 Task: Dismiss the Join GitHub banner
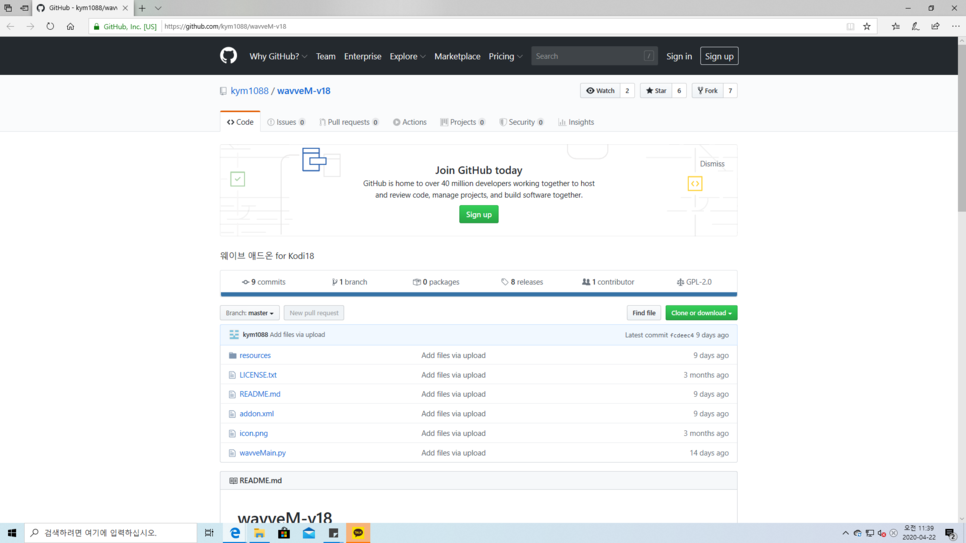pyautogui.click(x=712, y=164)
